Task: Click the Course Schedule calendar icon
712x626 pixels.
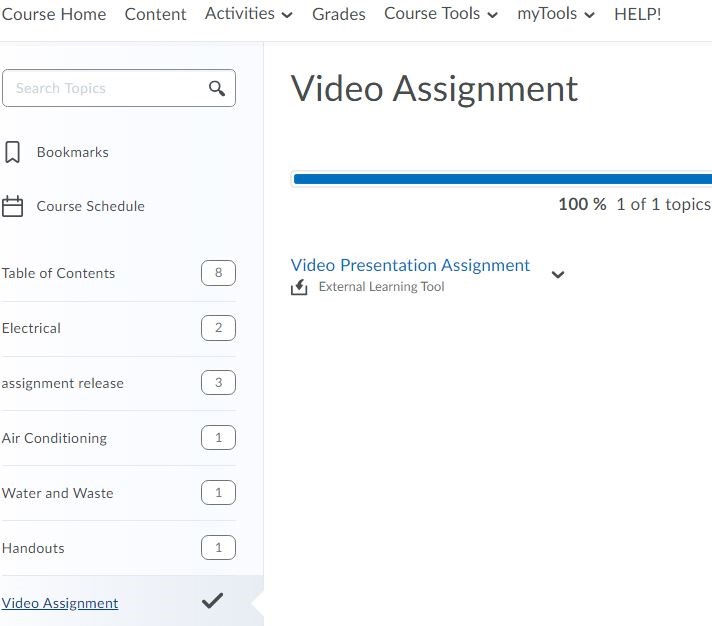Action: click(13, 207)
